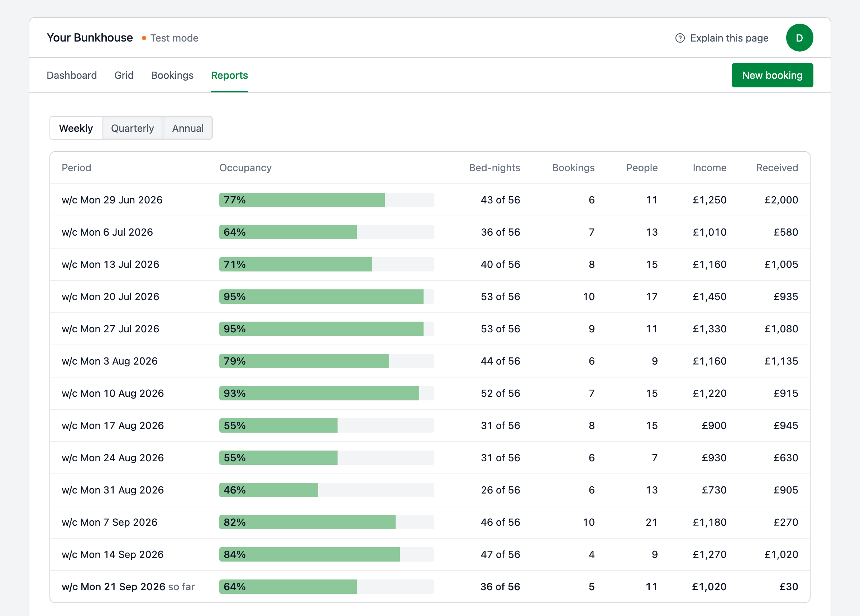This screenshot has width=860, height=616.
Task: Click the £1,450 income amount
Action: tap(709, 297)
